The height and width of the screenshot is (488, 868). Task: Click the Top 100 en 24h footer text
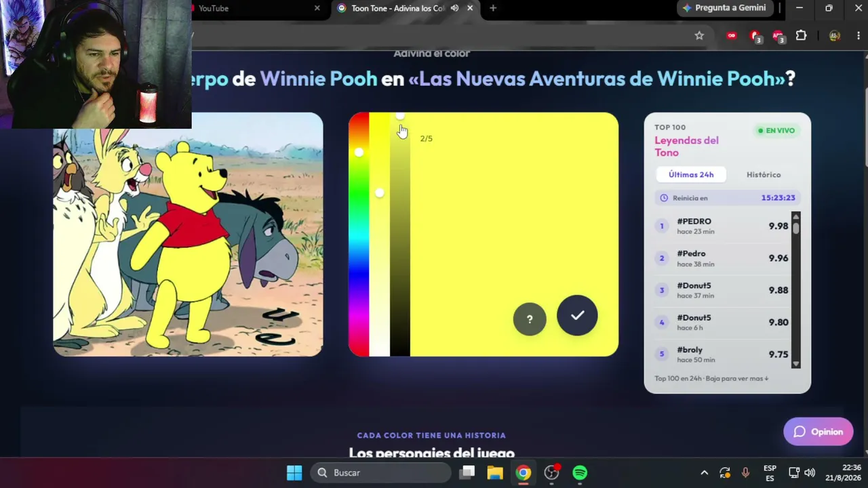tap(711, 378)
